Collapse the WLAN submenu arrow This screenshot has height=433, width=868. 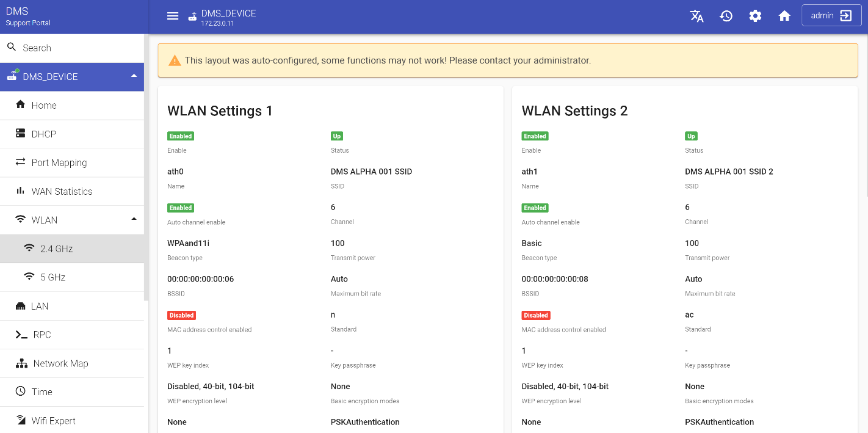134,219
